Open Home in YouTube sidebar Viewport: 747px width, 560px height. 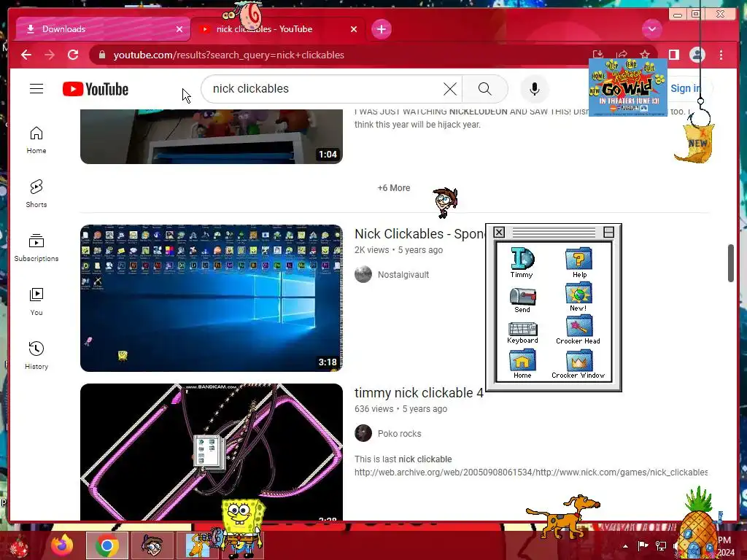36,140
